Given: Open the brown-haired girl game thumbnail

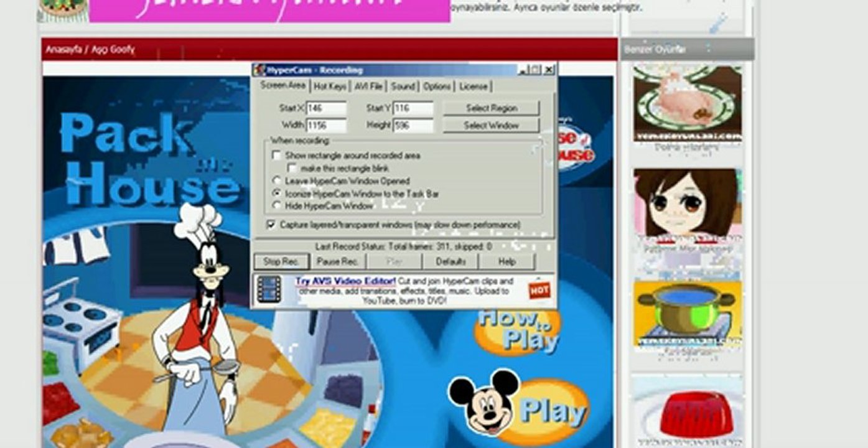Looking at the screenshot, I should [688, 204].
